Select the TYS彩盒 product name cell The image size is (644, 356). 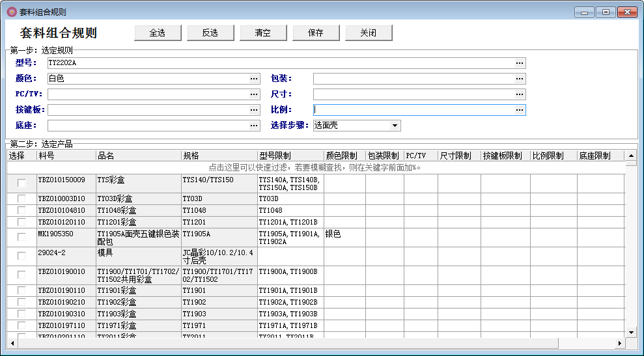[x=139, y=184]
